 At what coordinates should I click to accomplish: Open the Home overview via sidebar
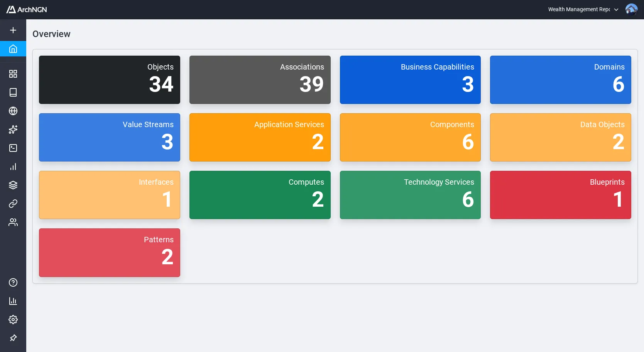tap(13, 49)
